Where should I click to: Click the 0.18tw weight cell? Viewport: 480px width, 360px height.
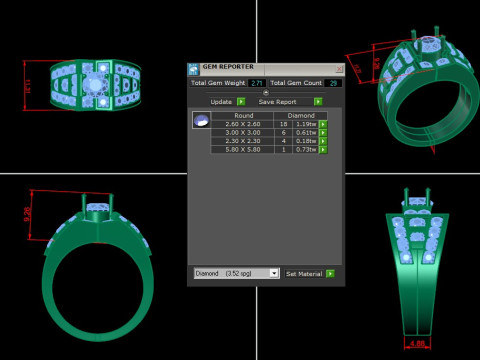pyautogui.click(x=306, y=141)
